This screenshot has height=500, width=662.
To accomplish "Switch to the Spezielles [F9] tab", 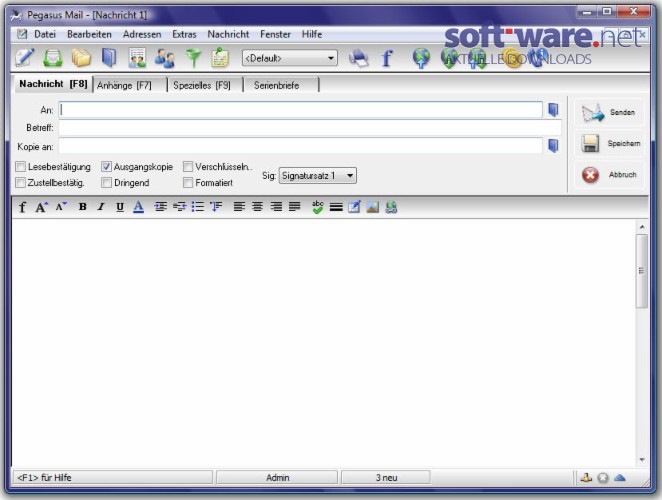I will [205, 85].
